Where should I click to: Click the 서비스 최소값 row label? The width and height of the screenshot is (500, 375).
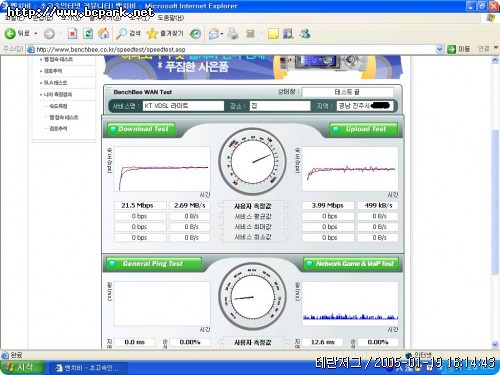click(x=253, y=237)
